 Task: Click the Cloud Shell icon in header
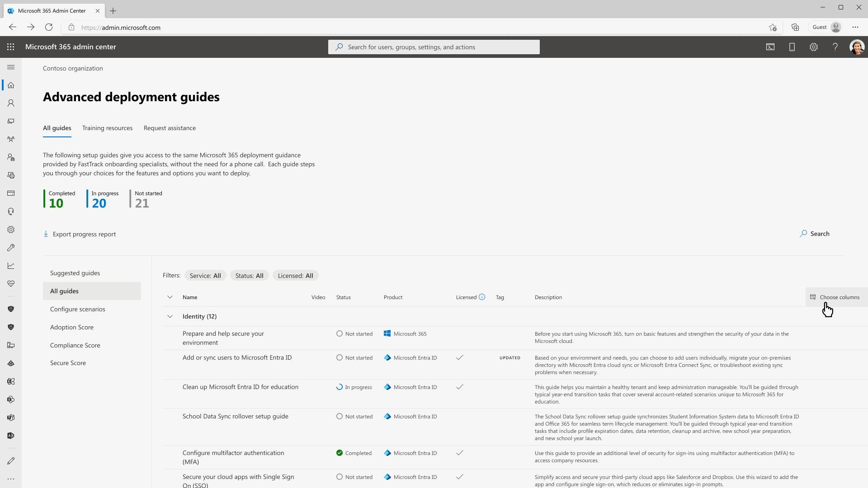770,47
